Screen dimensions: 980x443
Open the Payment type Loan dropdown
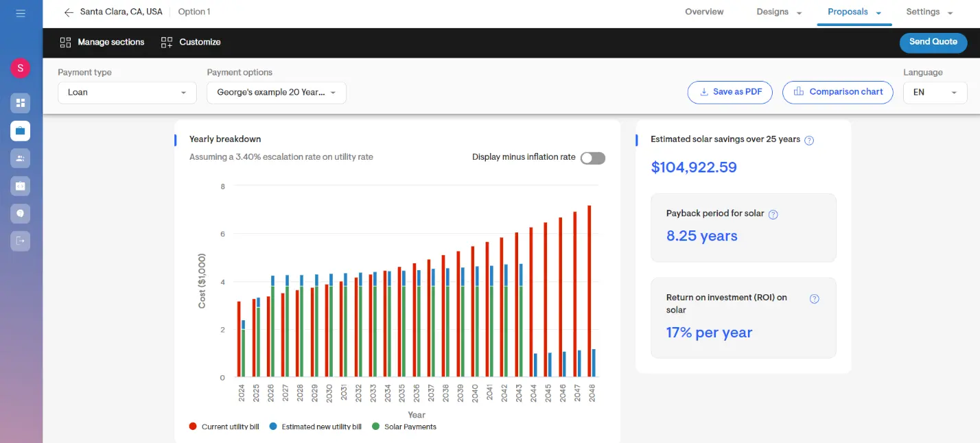(x=127, y=93)
